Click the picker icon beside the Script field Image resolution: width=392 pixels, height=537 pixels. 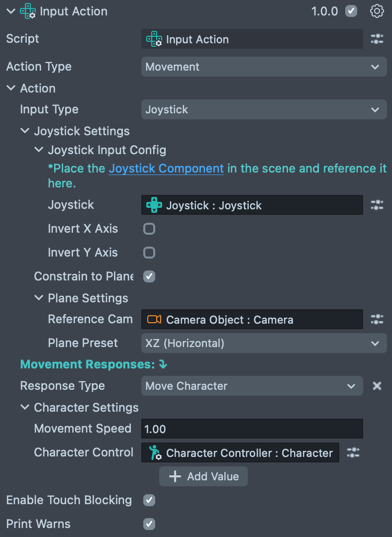(377, 39)
